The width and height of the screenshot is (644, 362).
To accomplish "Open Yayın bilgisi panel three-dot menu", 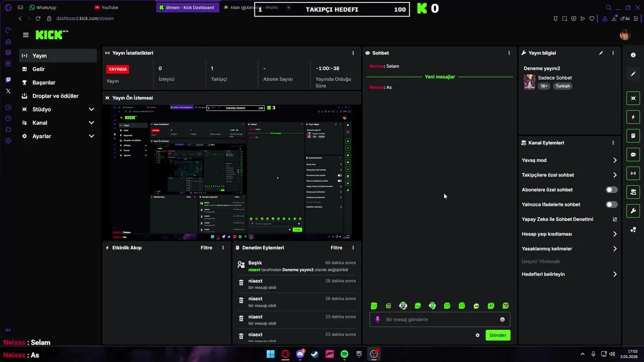I will 613,53.
